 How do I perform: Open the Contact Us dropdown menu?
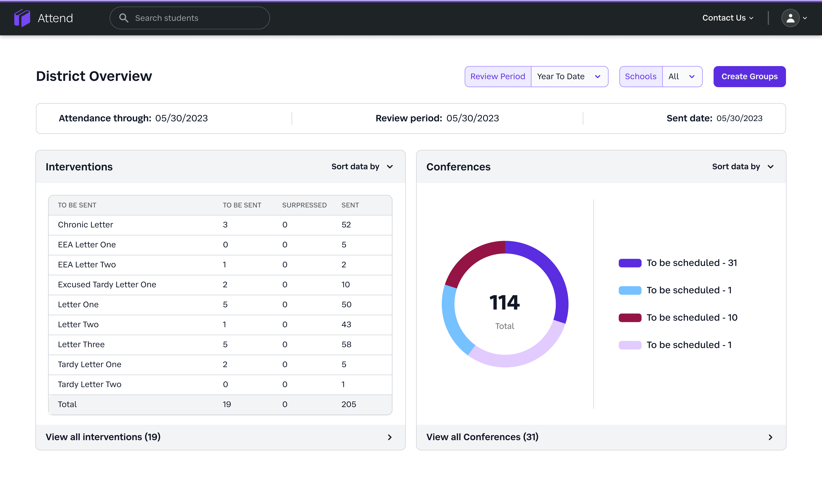pyautogui.click(x=728, y=18)
